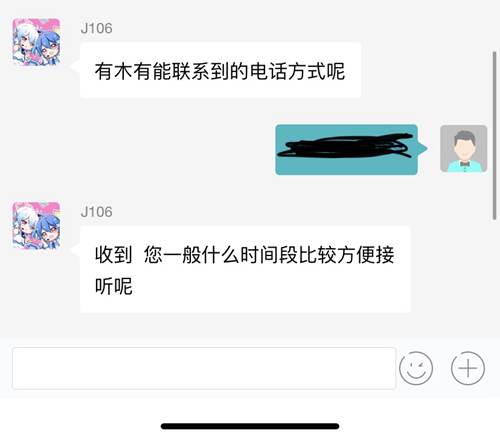Tap the black home indicator bar
500x439 pixels.
(250, 426)
